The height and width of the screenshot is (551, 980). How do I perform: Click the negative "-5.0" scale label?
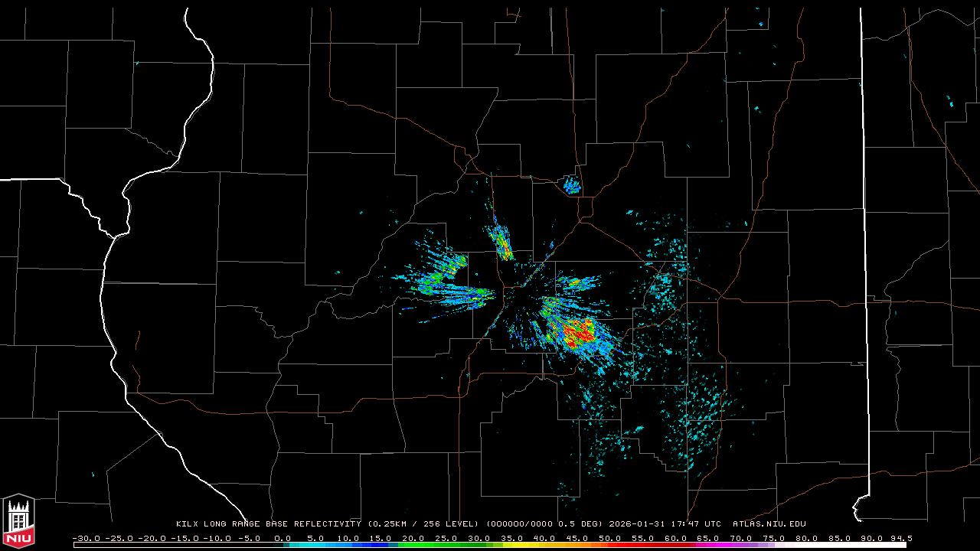point(248,538)
